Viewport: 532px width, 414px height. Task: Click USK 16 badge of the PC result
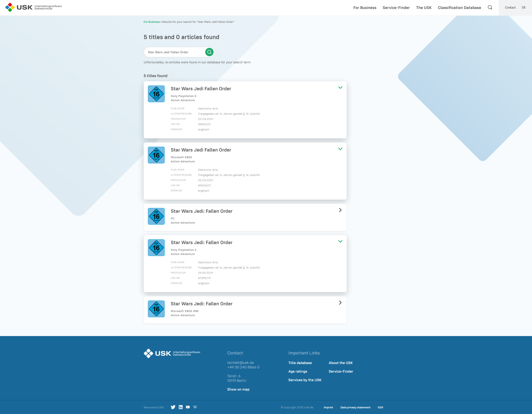(156, 216)
